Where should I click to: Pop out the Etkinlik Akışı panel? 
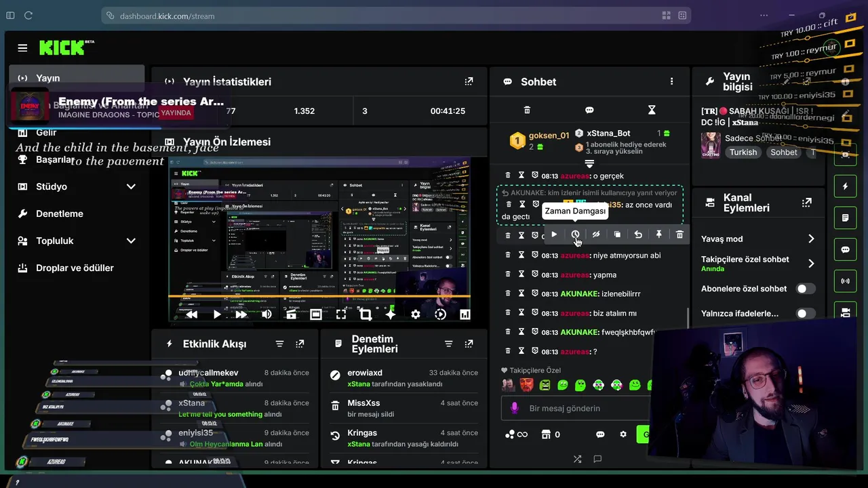[x=300, y=344]
